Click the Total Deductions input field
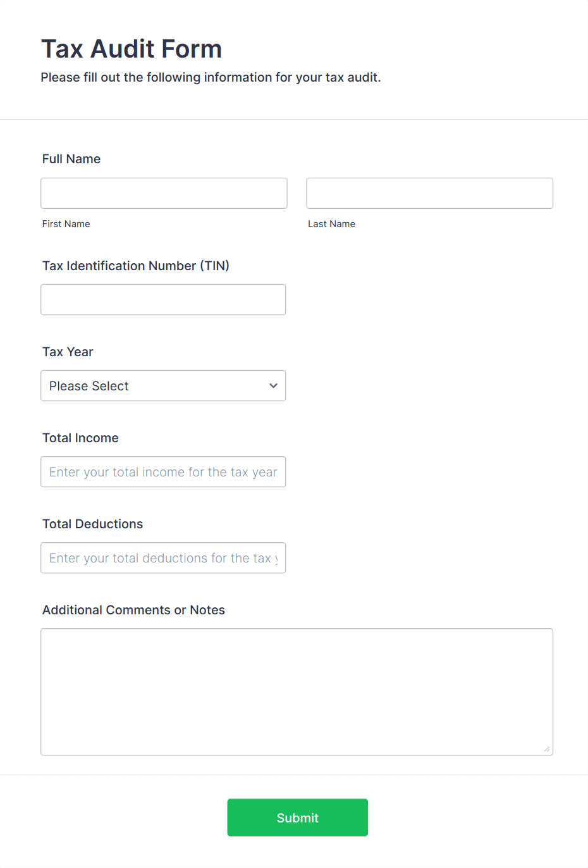This screenshot has width=588, height=868. [163, 558]
